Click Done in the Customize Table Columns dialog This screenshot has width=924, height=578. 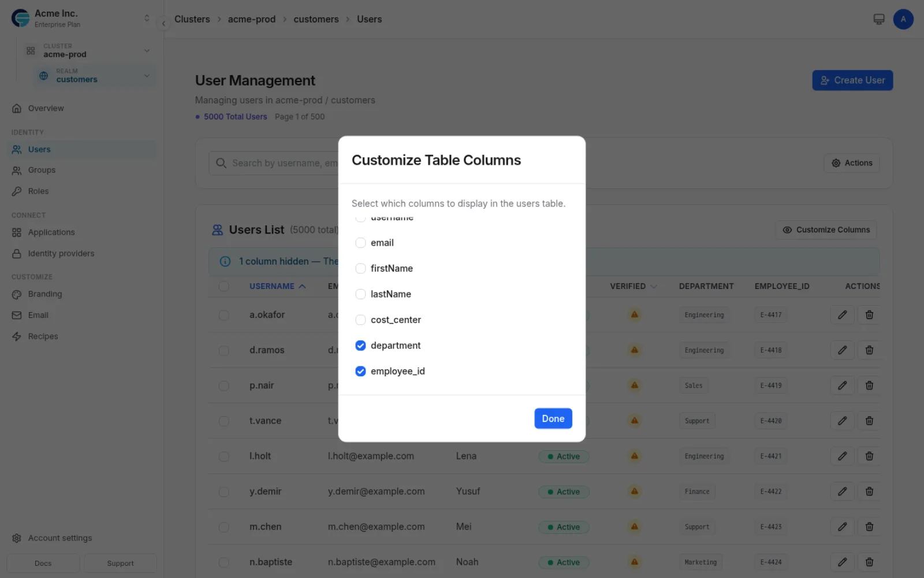[553, 418]
